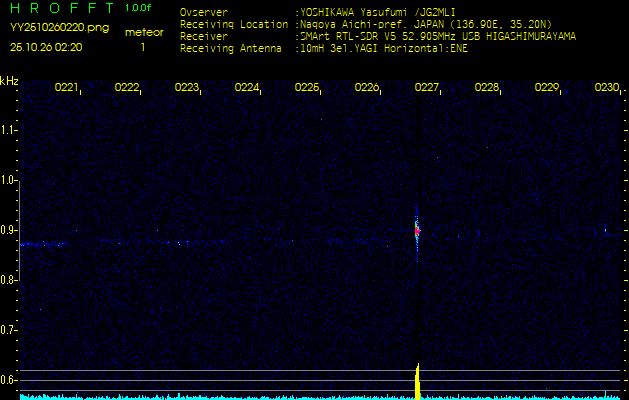Click the 0.6 frequency axis label
Viewport: 629px width, 400px height.
(9, 379)
